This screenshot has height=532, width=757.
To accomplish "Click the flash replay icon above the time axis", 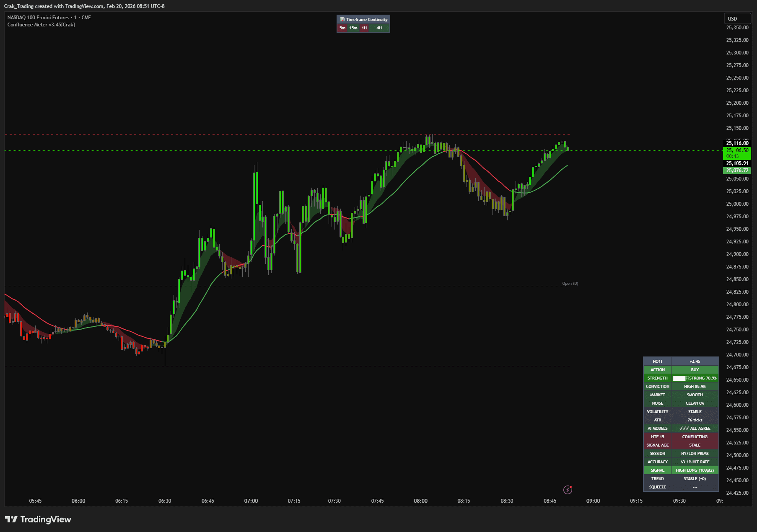I will [x=568, y=490].
